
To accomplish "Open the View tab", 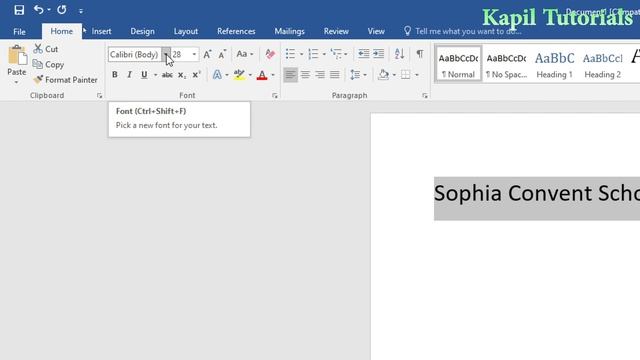I will [x=376, y=31].
